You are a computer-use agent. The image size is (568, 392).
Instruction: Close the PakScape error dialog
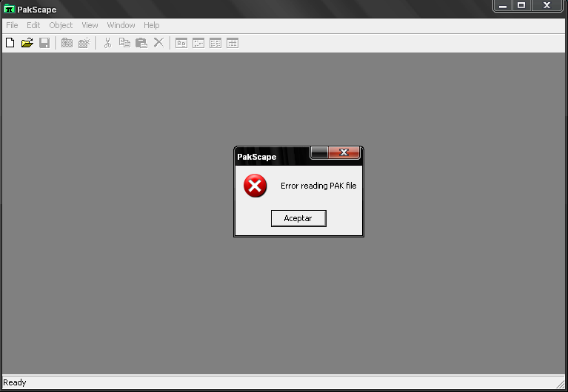pos(344,152)
